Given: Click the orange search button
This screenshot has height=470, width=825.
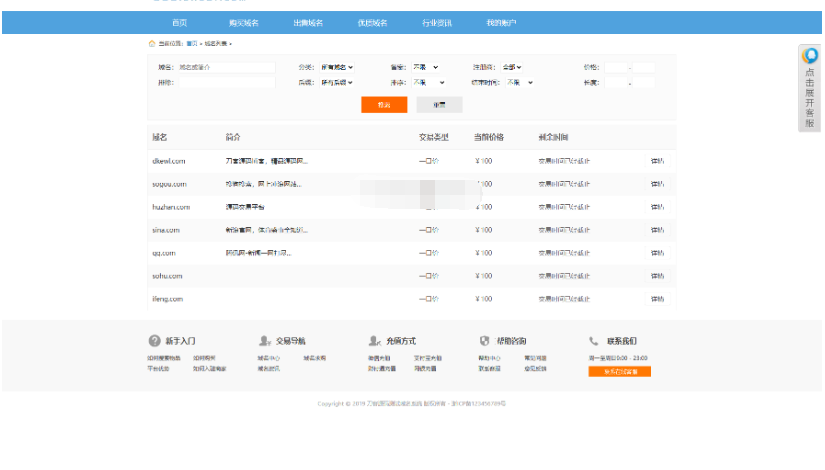Looking at the screenshot, I should click(x=384, y=105).
